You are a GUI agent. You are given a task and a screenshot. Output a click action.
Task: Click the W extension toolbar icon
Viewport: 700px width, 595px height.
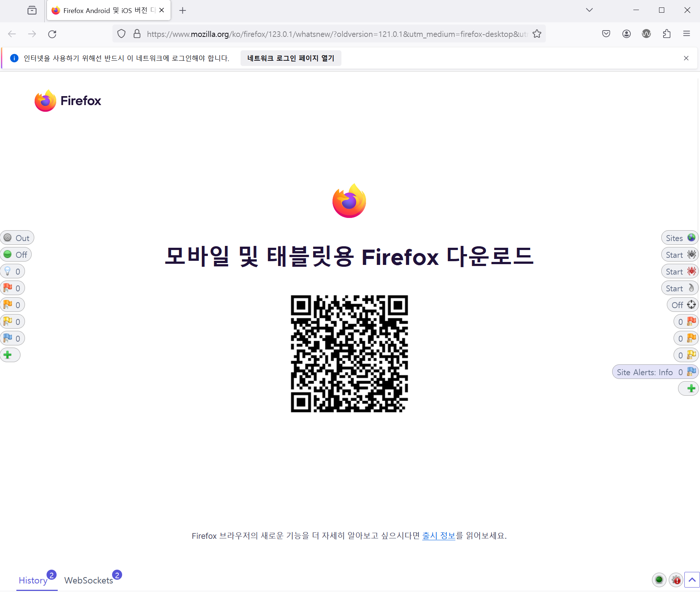(x=646, y=34)
